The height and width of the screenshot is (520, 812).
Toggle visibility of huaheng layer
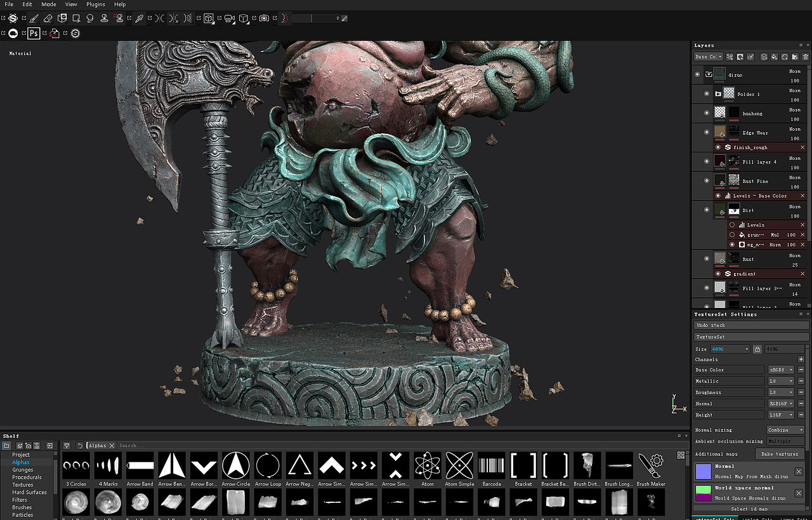pyautogui.click(x=707, y=113)
